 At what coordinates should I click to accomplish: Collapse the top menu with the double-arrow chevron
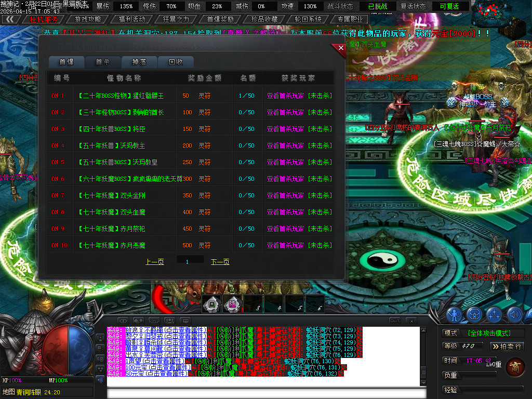click(11, 19)
